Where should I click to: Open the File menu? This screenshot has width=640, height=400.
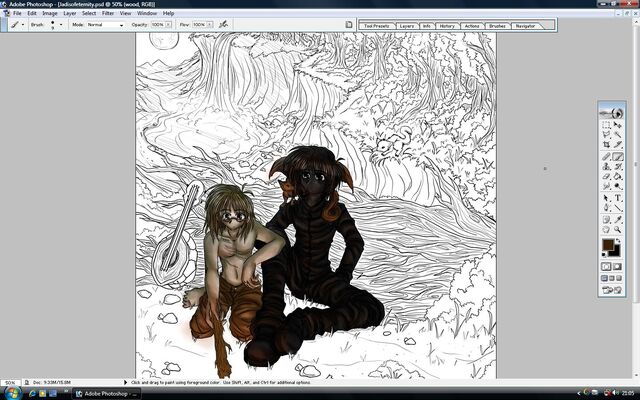pyautogui.click(x=17, y=13)
